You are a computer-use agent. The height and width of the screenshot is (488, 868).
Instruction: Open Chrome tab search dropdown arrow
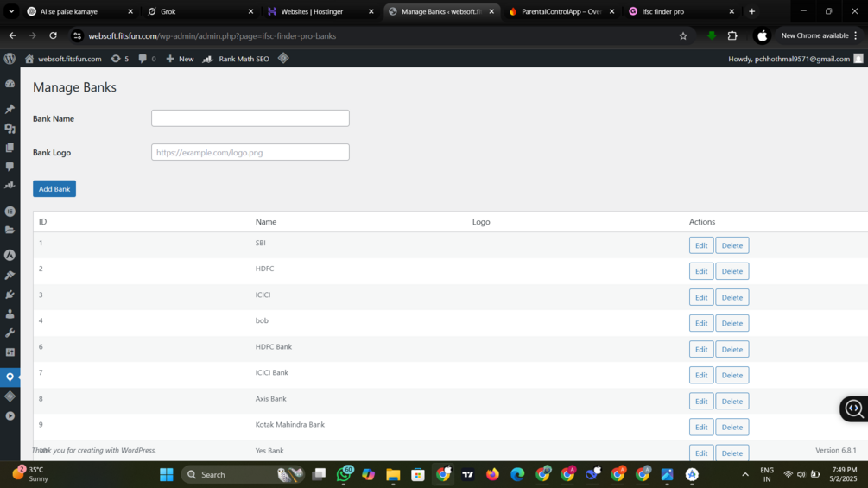(x=11, y=11)
